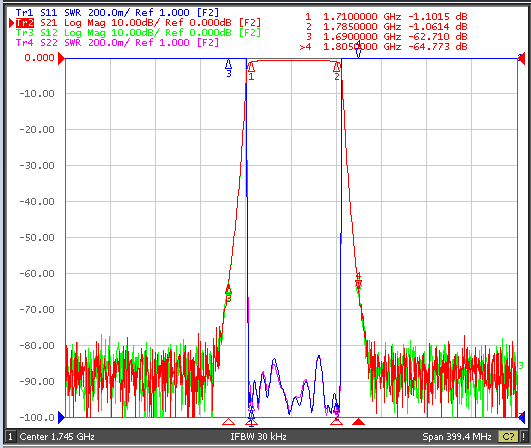The width and height of the screenshot is (531, 448).
Task: Select the marker 1 readout at 1.7100000 GHz
Action: 386,17
